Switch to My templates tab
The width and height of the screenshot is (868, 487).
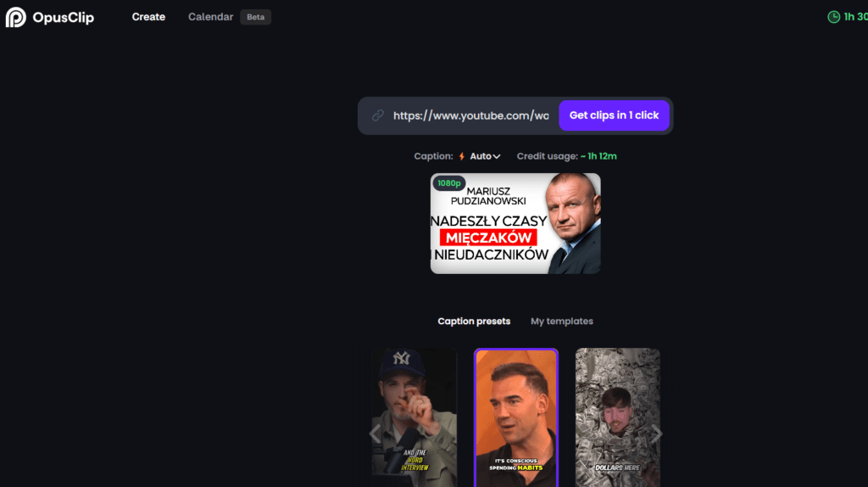tap(562, 322)
